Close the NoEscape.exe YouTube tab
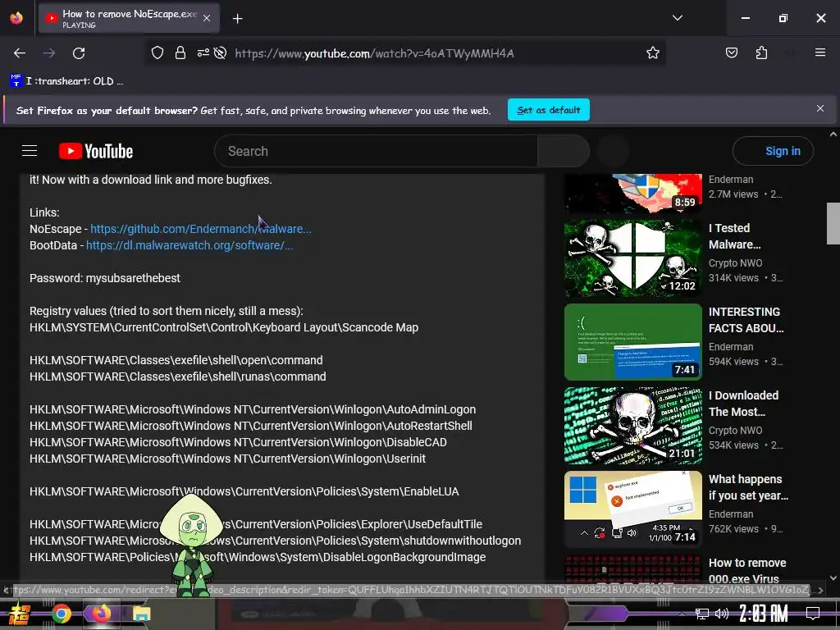The height and width of the screenshot is (630, 840). click(207, 19)
